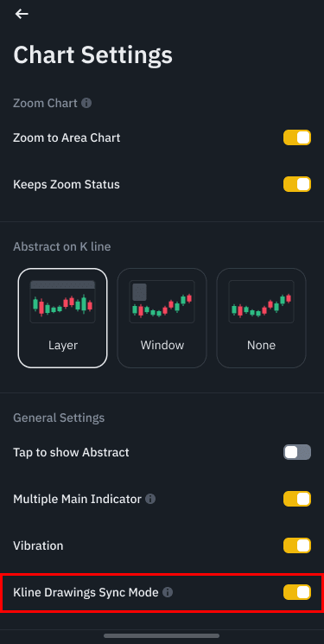Turn off Kline Drawings Sync Mode toggle

coord(297,592)
